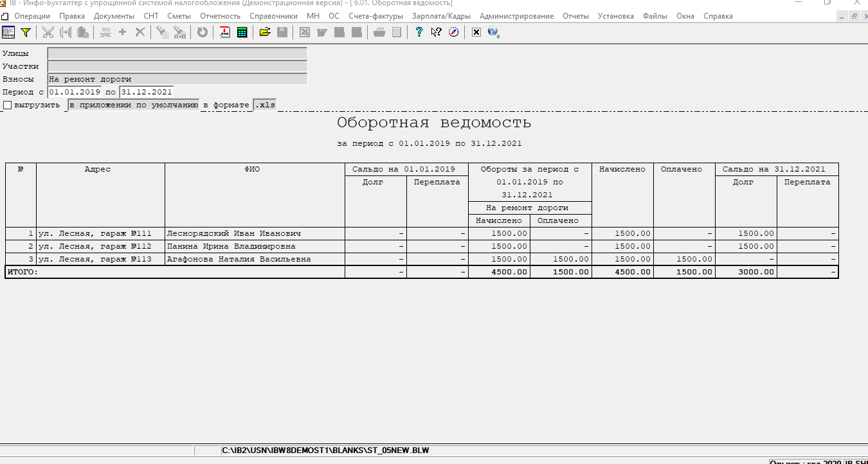Click the yellow filter funnel icon
The width and height of the screenshot is (868, 464).
26,31
